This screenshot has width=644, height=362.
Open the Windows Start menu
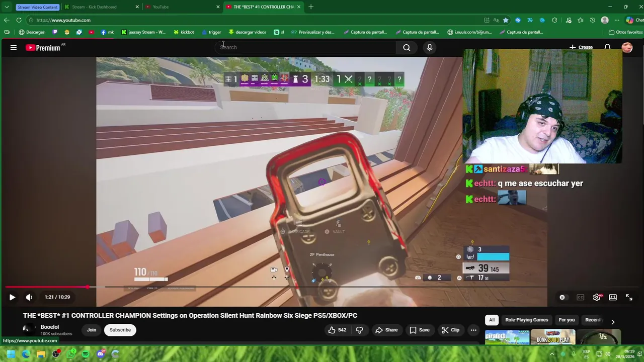click(11, 354)
